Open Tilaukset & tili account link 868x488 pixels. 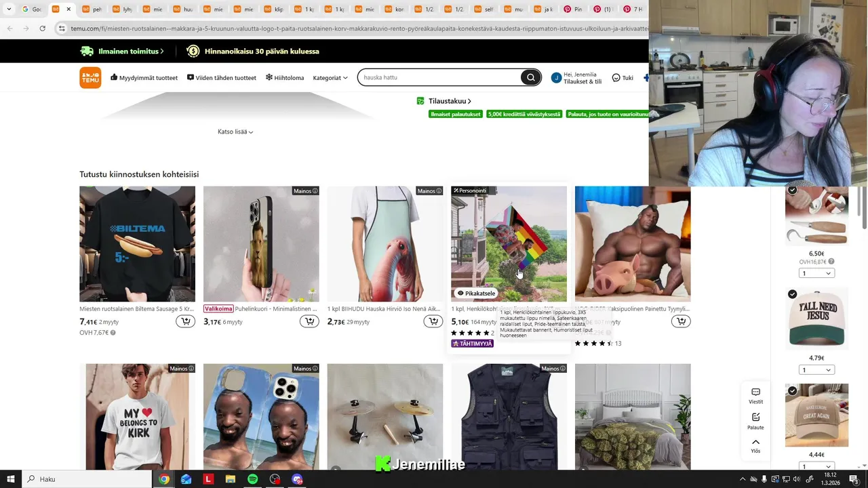(x=583, y=81)
